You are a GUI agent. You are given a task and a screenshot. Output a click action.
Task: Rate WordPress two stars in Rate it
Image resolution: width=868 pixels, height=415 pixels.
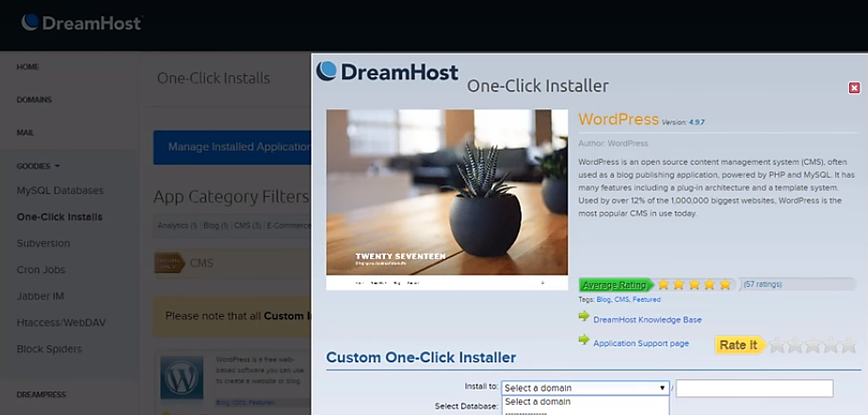click(795, 345)
